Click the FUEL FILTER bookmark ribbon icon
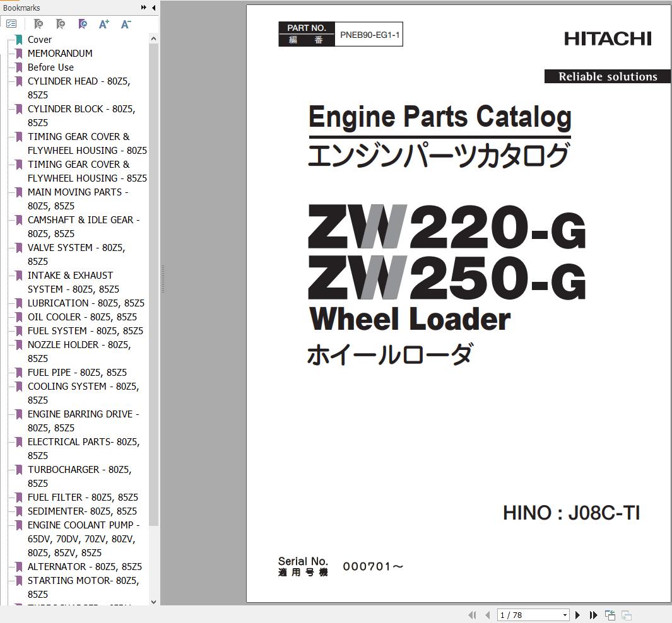The width and height of the screenshot is (672, 623). click(x=19, y=497)
